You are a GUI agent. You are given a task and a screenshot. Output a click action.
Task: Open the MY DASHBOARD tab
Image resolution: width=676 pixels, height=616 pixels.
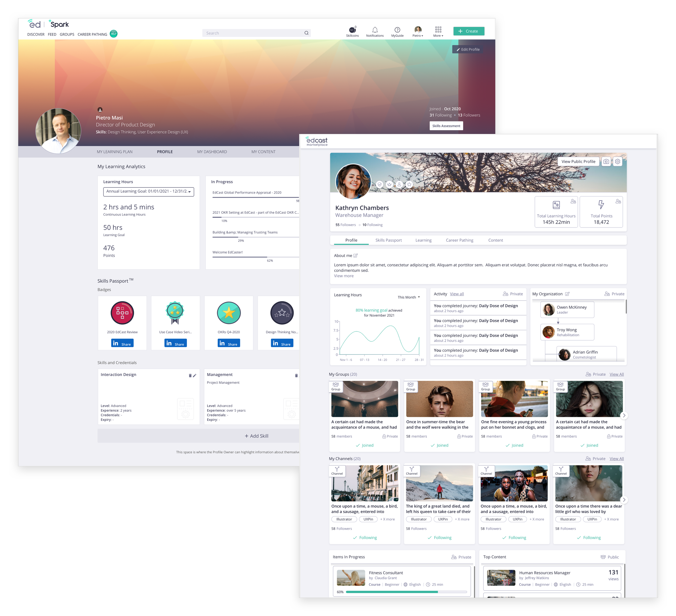pyautogui.click(x=212, y=152)
